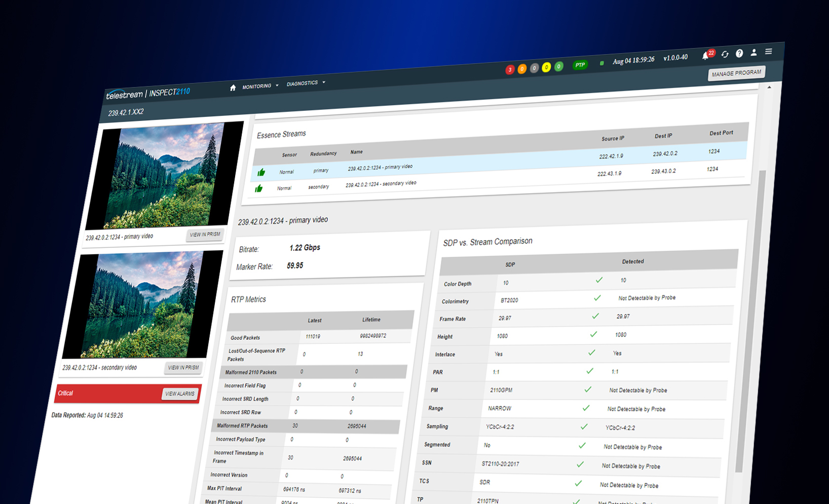The width and height of the screenshot is (829, 504).
Task: Click the yellow alarm counter badge
Action: click(546, 67)
